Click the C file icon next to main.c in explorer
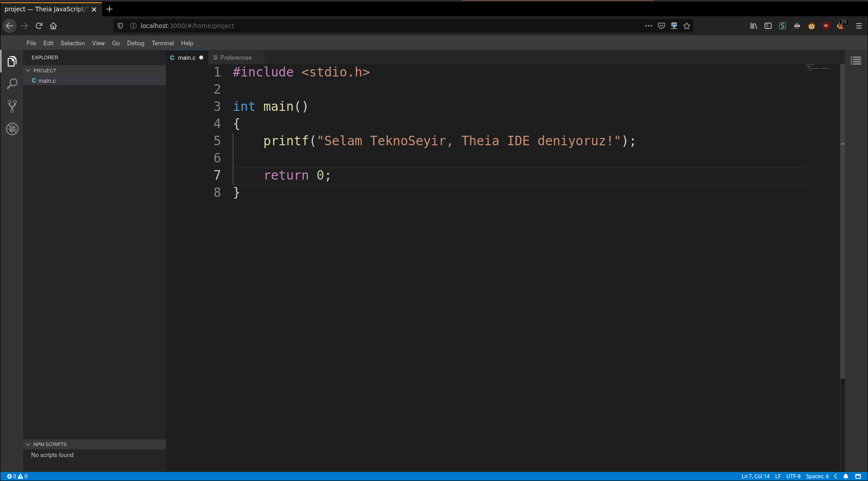The image size is (868, 481). pos(34,81)
